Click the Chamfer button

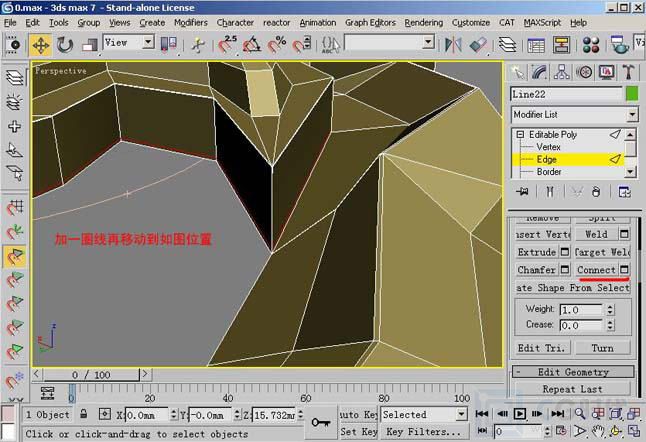[537, 269]
